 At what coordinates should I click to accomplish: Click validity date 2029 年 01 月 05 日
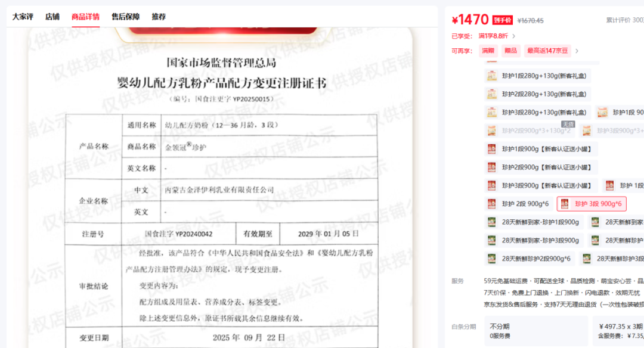point(328,234)
